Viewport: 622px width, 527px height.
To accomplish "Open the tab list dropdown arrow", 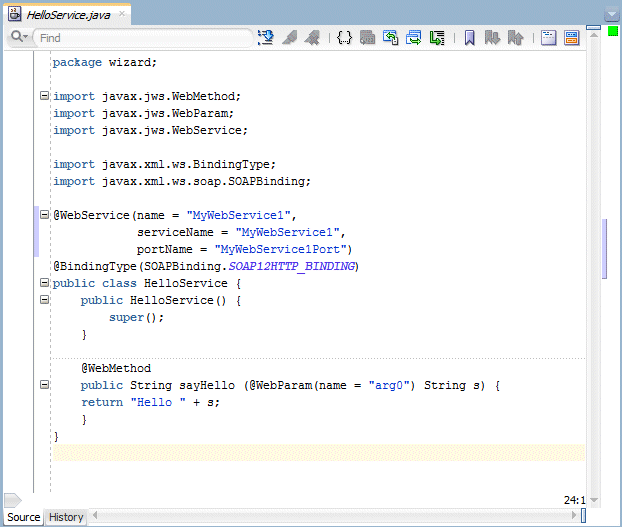I will click(611, 15).
